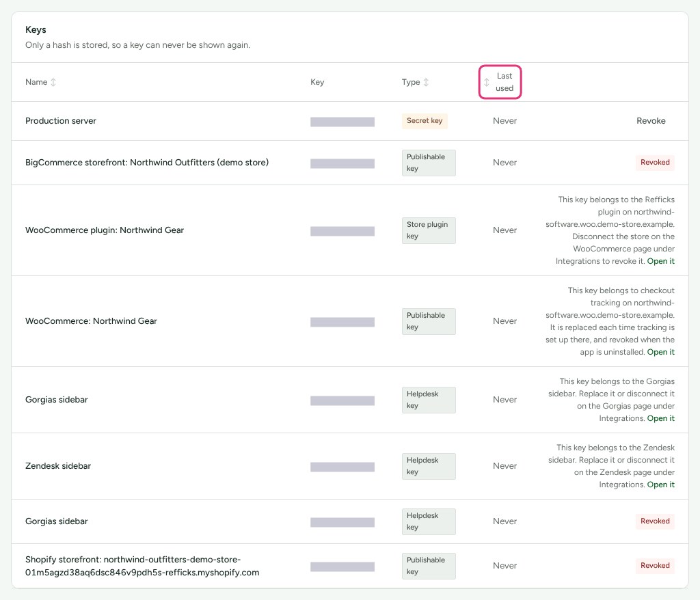This screenshot has height=600, width=700.
Task: Click Never value in Zendesk sidebar row
Action: [505, 466]
